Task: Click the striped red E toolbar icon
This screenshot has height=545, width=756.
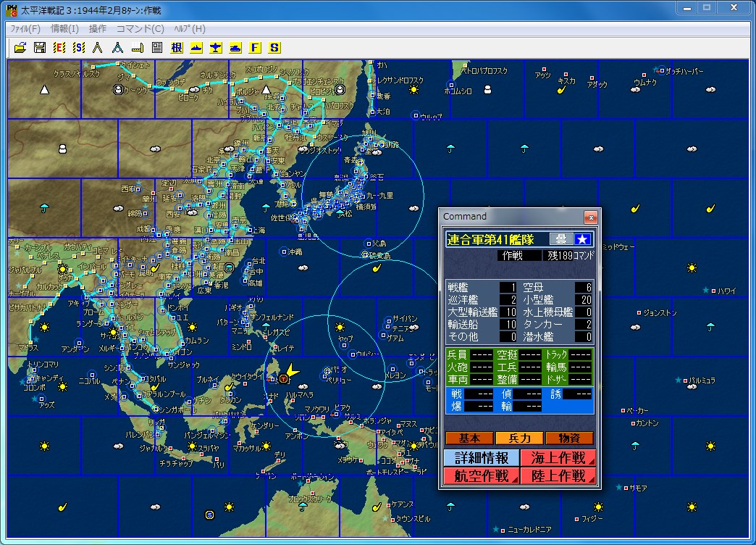Action: (59, 47)
